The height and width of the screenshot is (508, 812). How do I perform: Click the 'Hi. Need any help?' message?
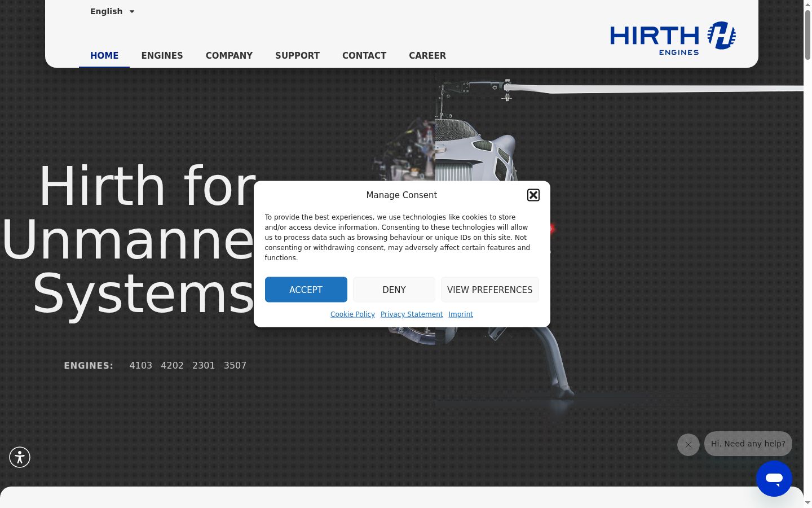point(748,444)
